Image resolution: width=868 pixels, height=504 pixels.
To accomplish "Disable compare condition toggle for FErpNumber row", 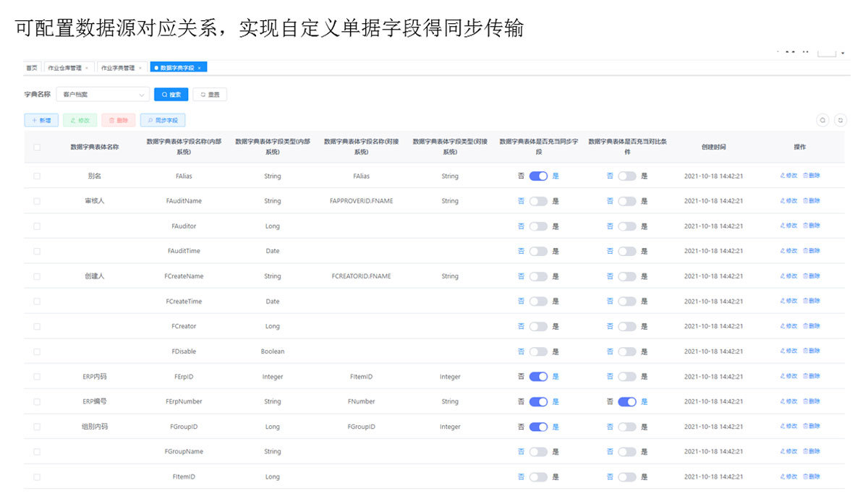I will point(627,401).
